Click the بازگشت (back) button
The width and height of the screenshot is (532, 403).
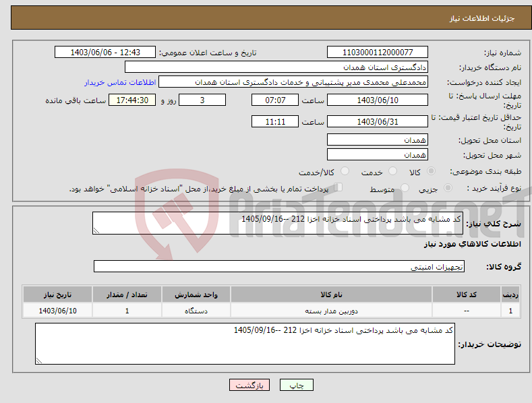click(x=249, y=385)
